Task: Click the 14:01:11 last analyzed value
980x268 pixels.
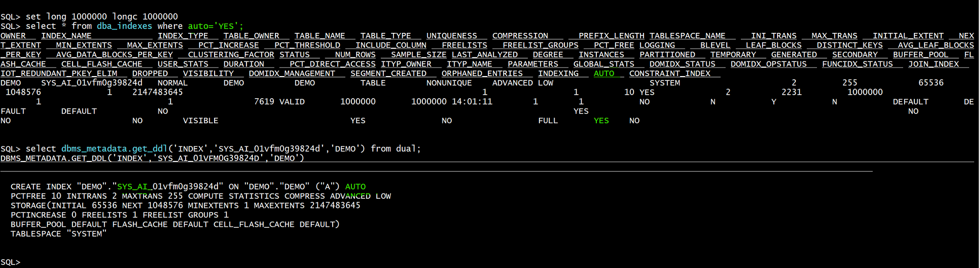Action: click(472, 102)
